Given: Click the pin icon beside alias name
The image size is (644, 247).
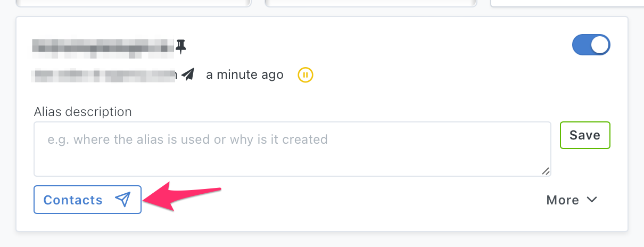Looking at the screenshot, I should [x=181, y=47].
